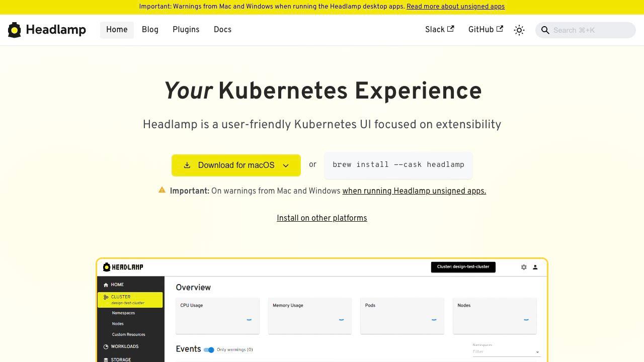Click the external link icon beside GitHub
Screen dimensions: 644x362
(500, 29)
